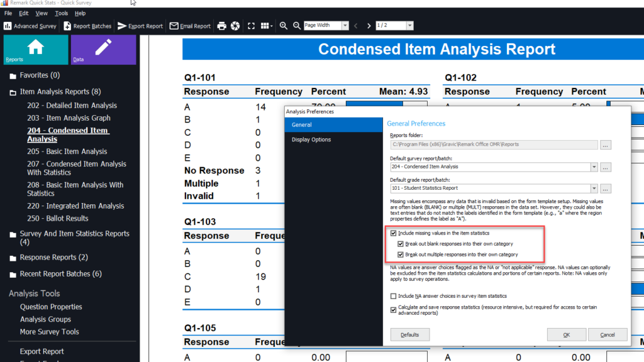Image resolution: width=644 pixels, height=362 pixels.
Task: Zoom out of the report
Action: click(x=297, y=26)
